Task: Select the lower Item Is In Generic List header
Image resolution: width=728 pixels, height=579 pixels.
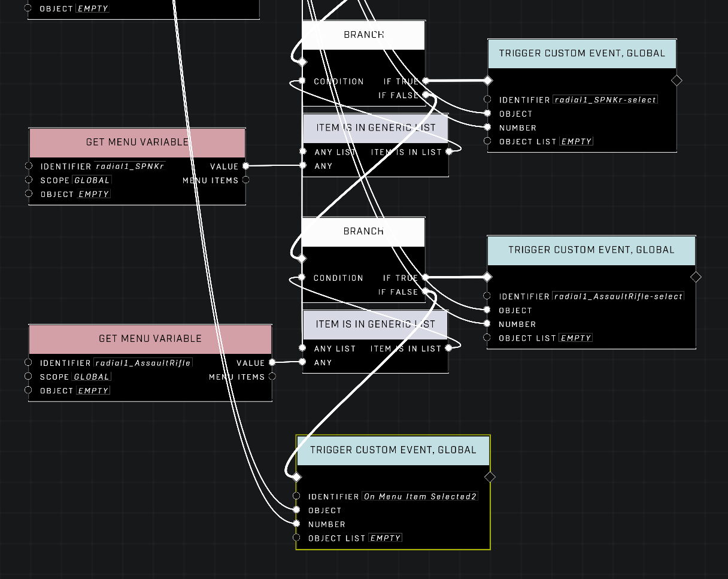Action: (375, 324)
